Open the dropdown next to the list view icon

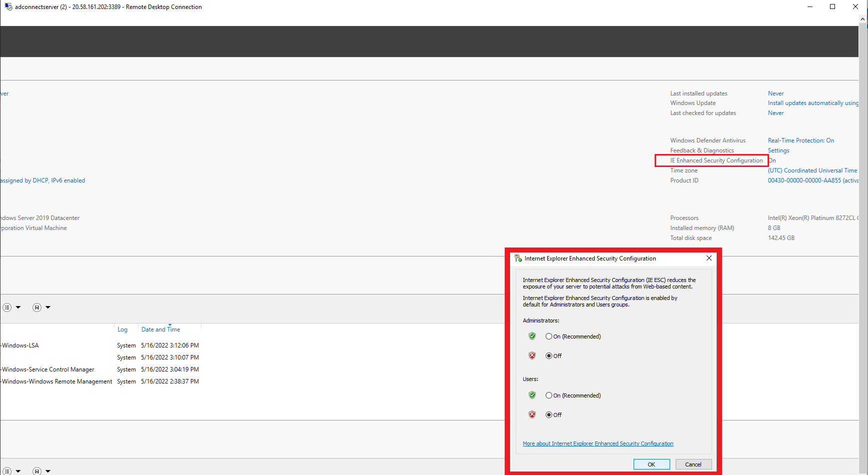(18, 307)
